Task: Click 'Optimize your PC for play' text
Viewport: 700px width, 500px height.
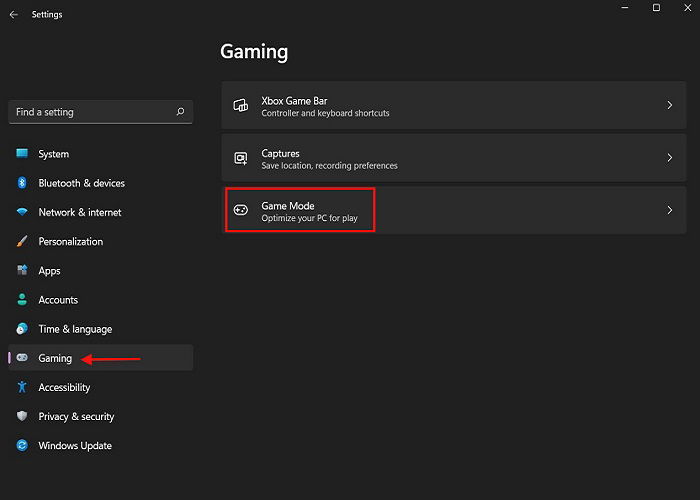Action: [x=309, y=218]
